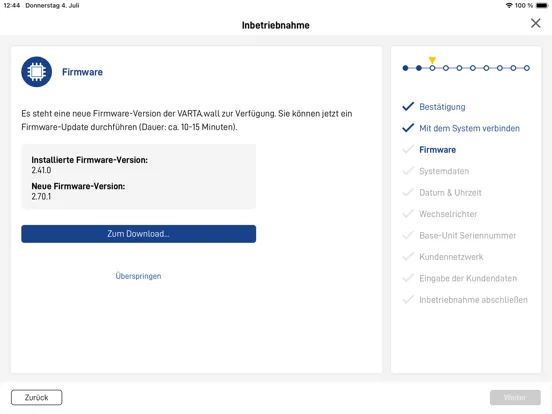Click the Inbetriebnahme title
The width and height of the screenshot is (552, 414).
276,25
